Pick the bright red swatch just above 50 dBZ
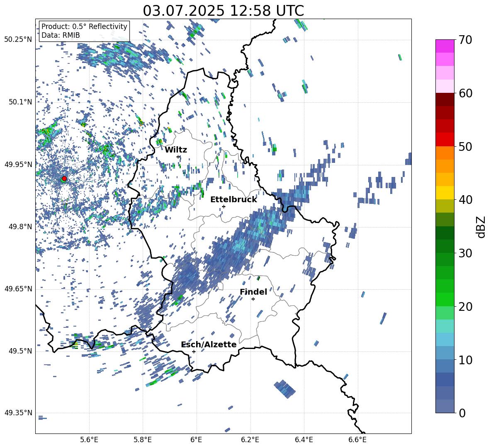 tap(445, 140)
